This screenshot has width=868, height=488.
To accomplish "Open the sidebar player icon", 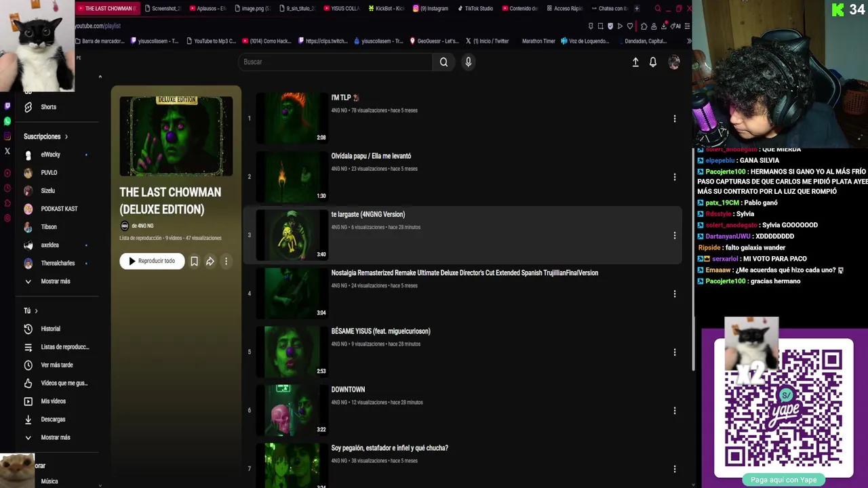I will click(7, 174).
